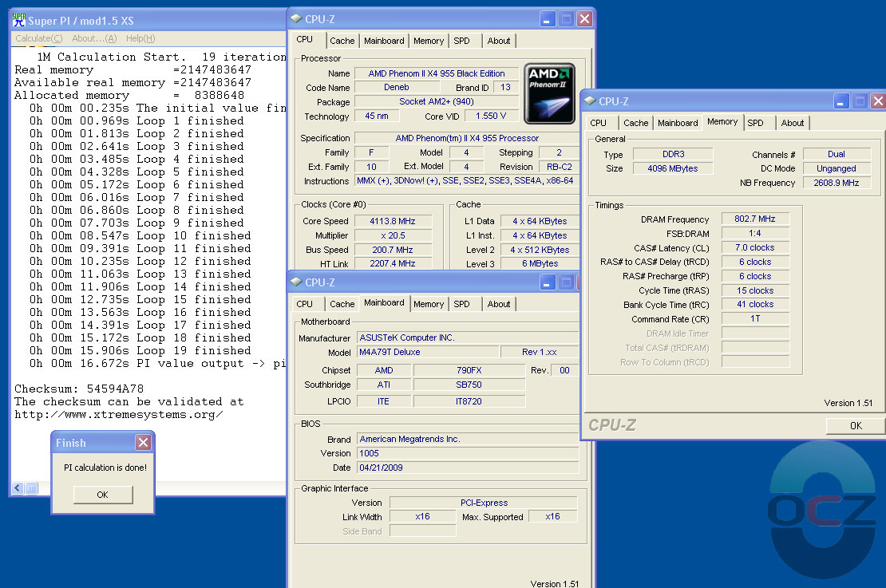Viewport: 886px width, 588px height.
Task: Click the Bus Speed 200.7 MHz value
Action: pos(392,250)
